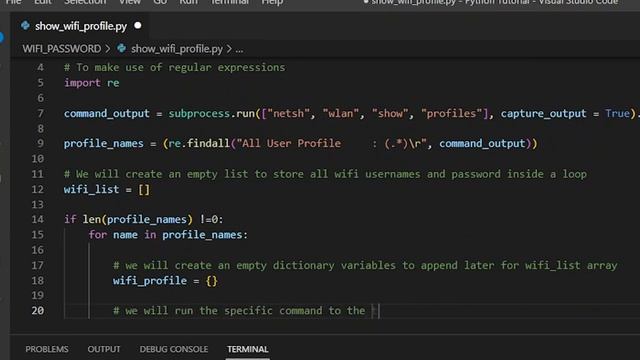The image size is (640, 360).
Task: Click the comment '# To make use of regular expressions'
Action: pos(175,67)
